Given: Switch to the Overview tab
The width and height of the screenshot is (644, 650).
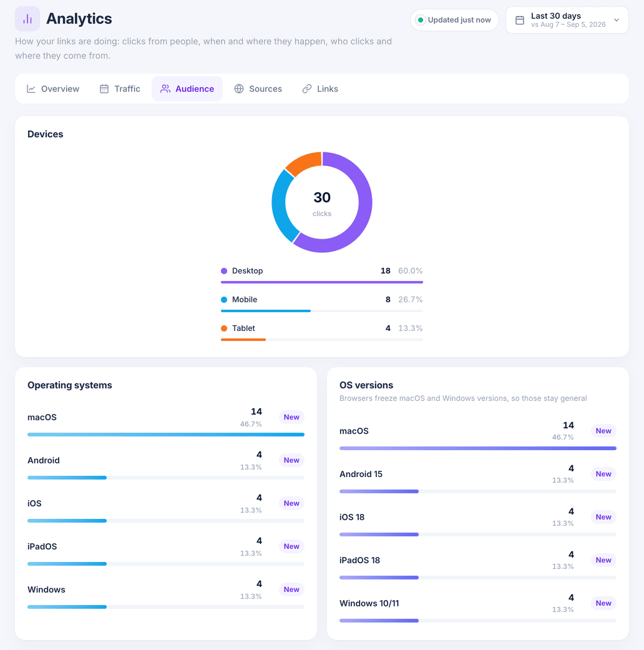Looking at the screenshot, I should [x=53, y=89].
